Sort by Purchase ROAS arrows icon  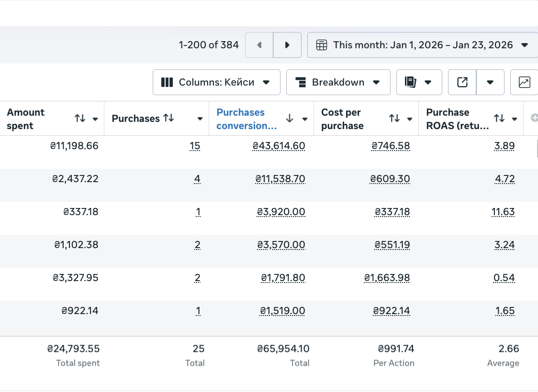point(499,118)
